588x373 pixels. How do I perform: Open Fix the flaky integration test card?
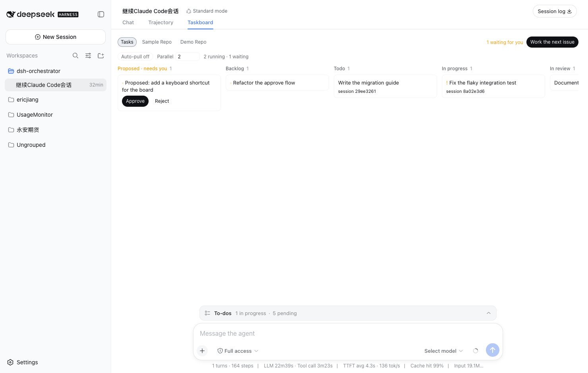[x=493, y=87]
